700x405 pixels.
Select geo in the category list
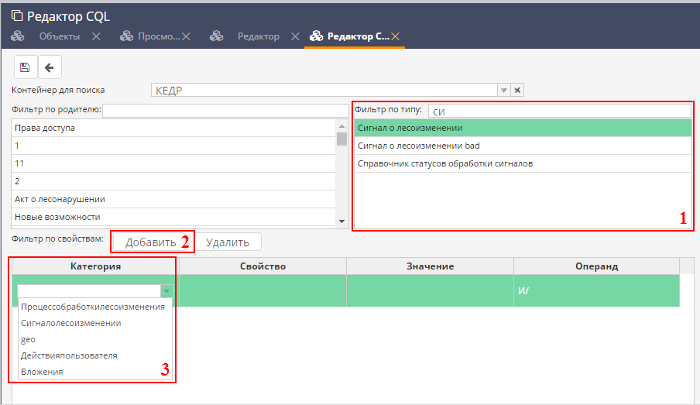click(28, 339)
